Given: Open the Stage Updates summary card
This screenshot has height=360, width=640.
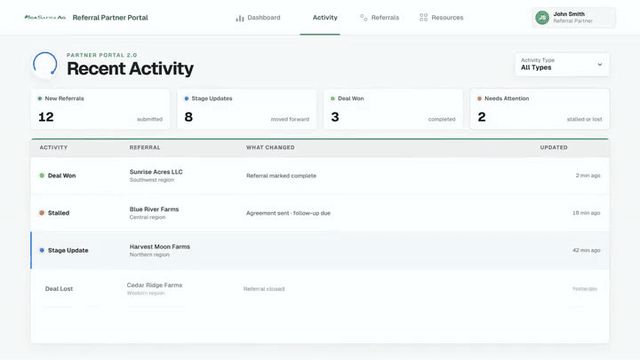Looking at the screenshot, I should 247,109.
